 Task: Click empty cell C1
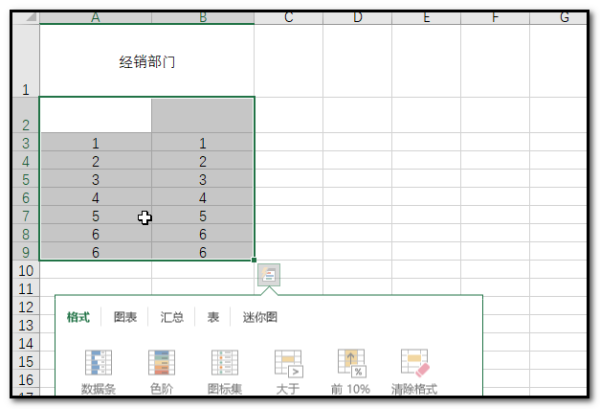289,61
